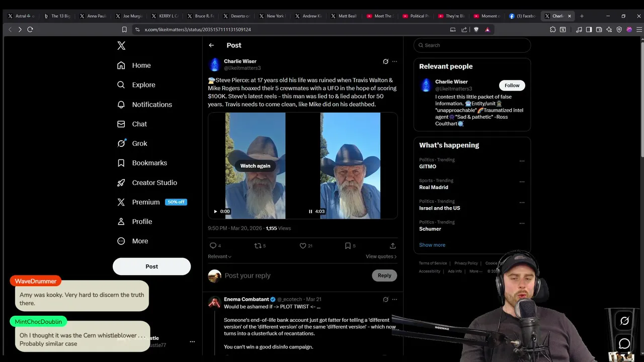
Task: Reload the page with the browser refresh icon
Action: click(x=30, y=30)
